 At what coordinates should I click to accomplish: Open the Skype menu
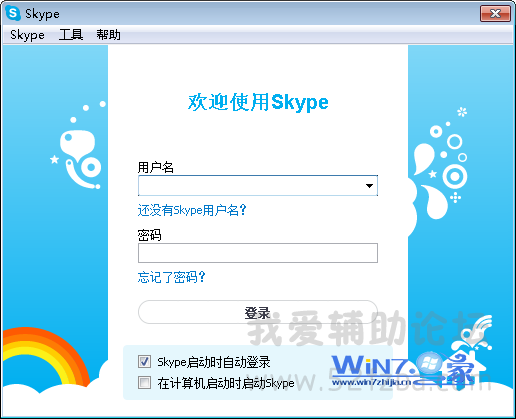pos(27,35)
